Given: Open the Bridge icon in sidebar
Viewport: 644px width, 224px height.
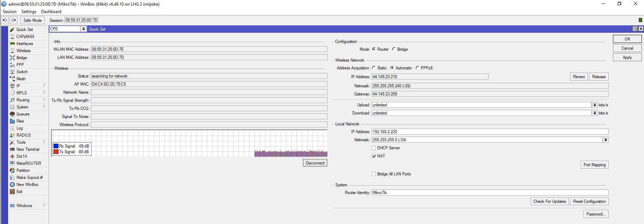Looking at the screenshot, I should click(x=12, y=58).
